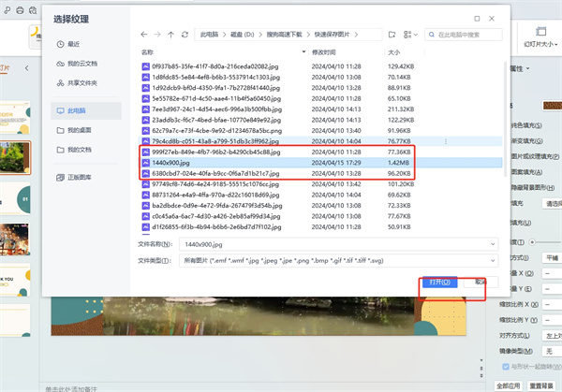Viewport: 562px width, 392px height.
Task: Click the print icon in WPS toolbar
Action: [x=20, y=10]
